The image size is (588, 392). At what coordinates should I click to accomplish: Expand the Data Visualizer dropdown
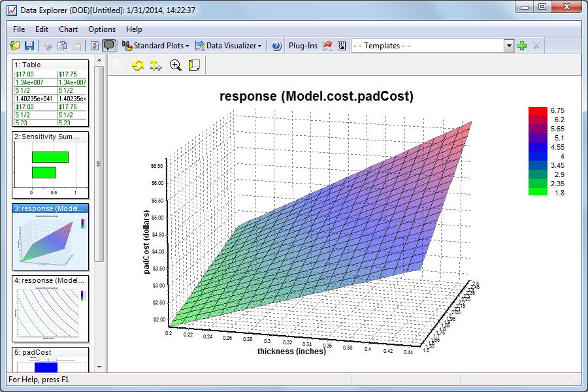(229, 46)
